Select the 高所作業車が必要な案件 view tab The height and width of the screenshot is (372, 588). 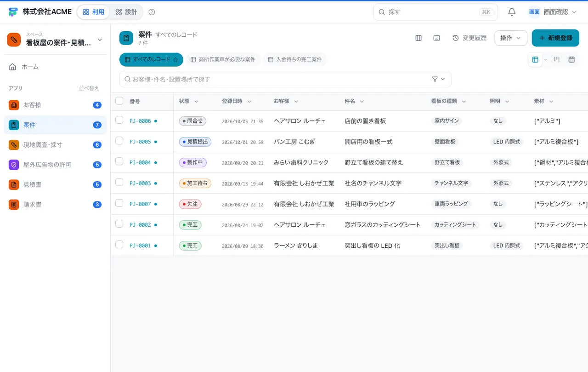pos(223,60)
